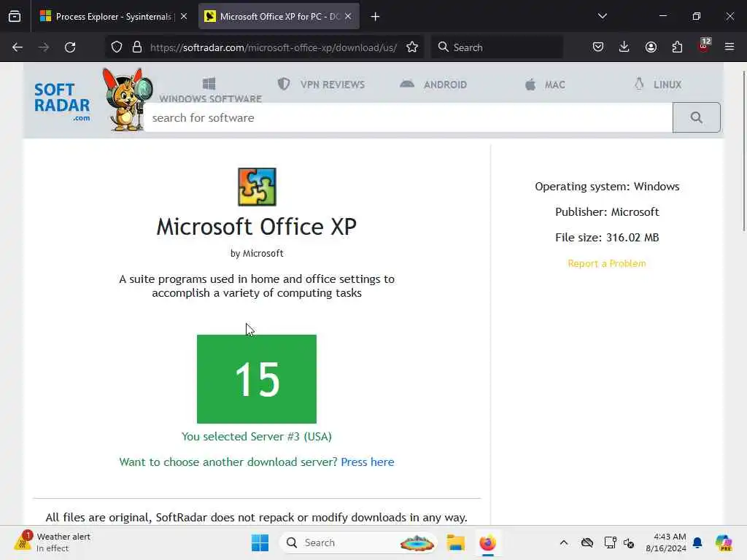Viewport: 747px width, 560px height.
Task: Open the Android category
Action: (x=433, y=85)
